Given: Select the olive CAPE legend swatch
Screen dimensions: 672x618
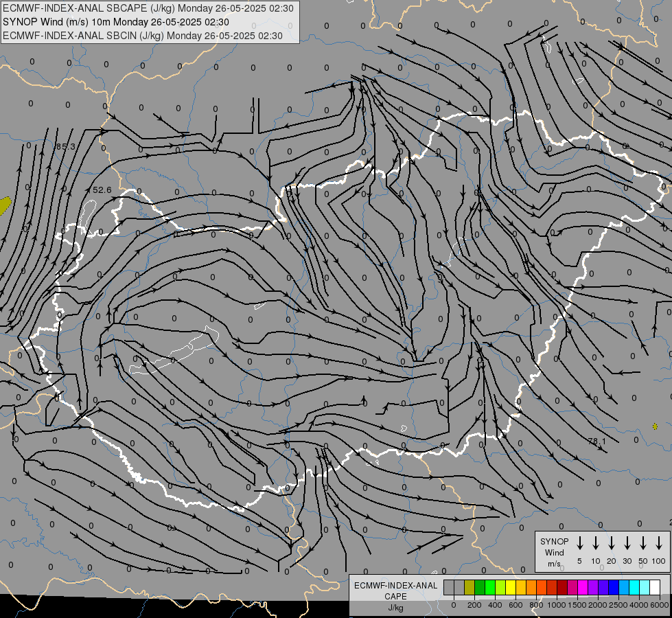Looking at the screenshot, I should (x=470, y=587).
